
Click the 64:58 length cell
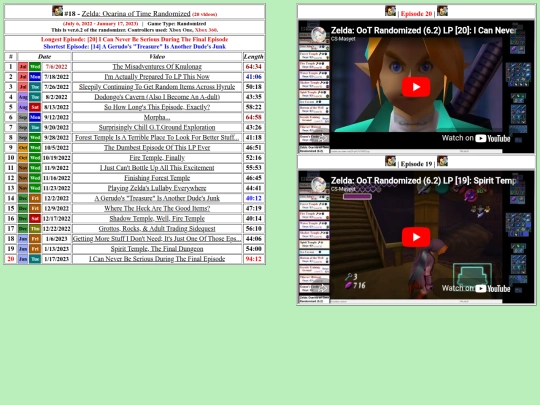(253, 117)
